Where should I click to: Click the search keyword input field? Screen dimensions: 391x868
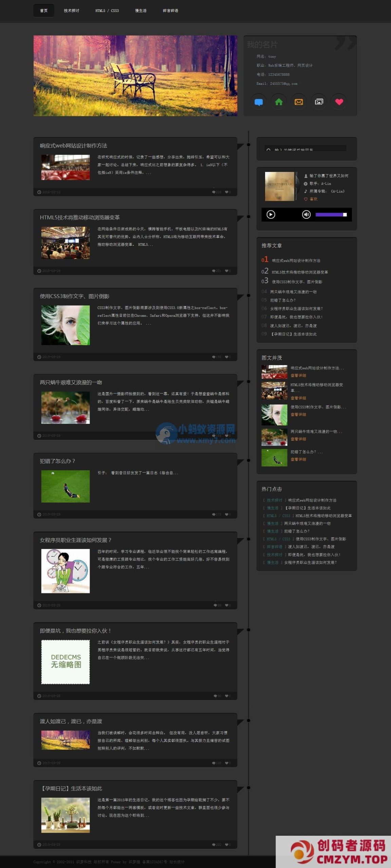coord(305,149)
